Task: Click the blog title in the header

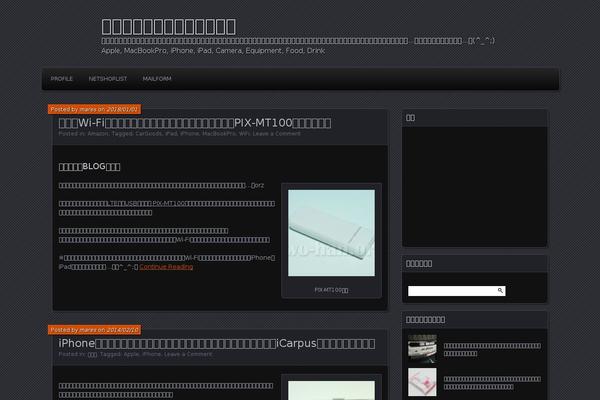Action: click(168, 27)
